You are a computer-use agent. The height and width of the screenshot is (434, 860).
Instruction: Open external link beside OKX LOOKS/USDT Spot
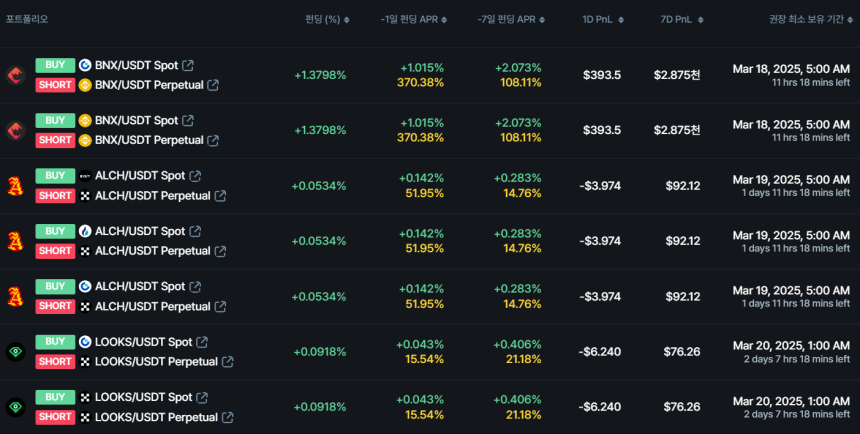pos(202,397)
